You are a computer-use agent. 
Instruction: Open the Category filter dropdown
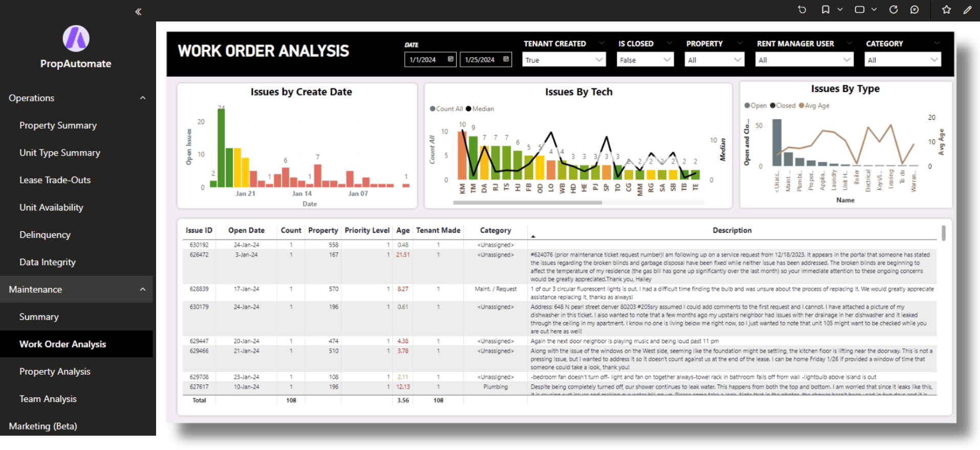pos(903,60)
